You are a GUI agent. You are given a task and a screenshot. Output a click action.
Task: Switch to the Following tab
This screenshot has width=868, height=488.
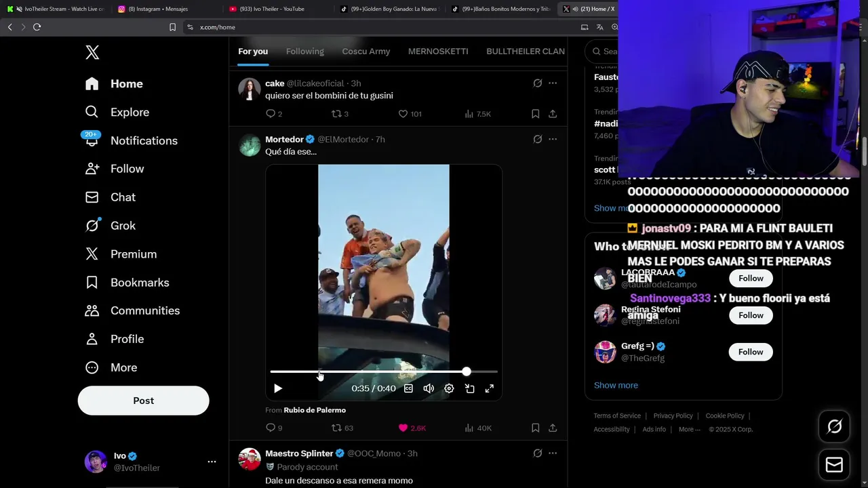[304, 52]
